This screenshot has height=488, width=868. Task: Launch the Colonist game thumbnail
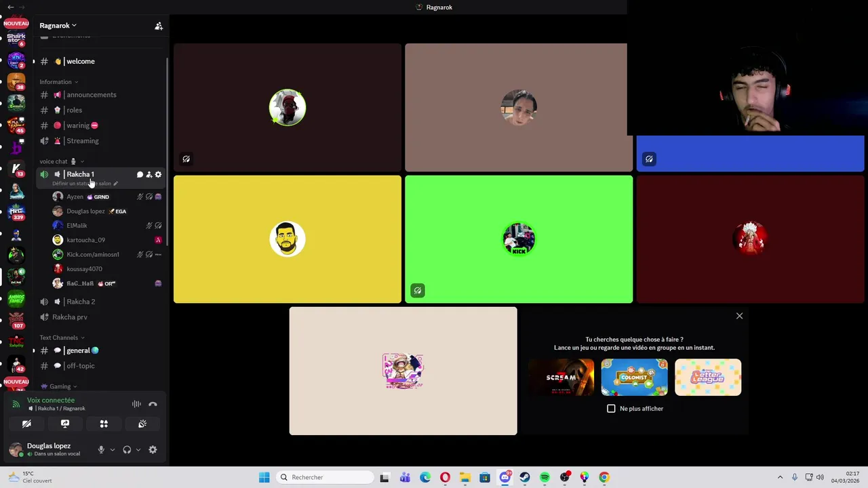pos(634,378)
